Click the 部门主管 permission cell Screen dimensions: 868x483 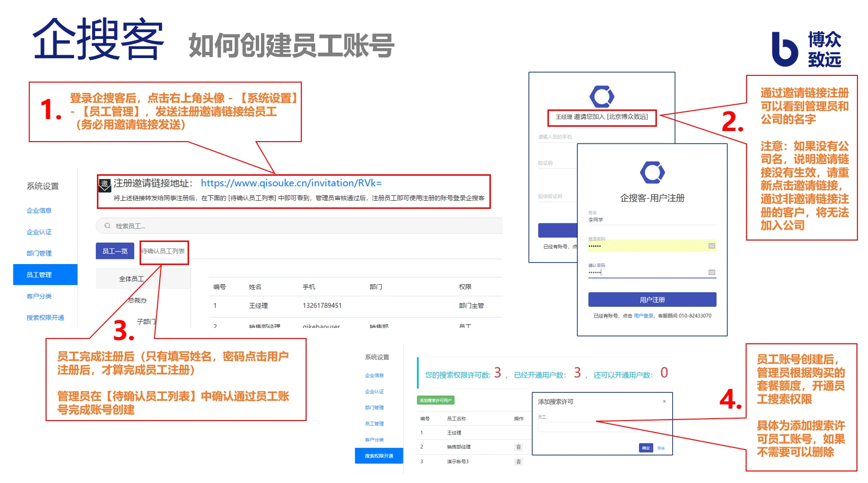tap(471, 305)
